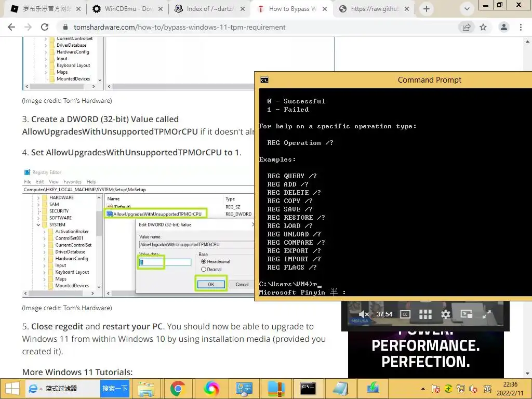
Task: Open the WinRAR archive taskbar icon
Action: pos(276,389)
